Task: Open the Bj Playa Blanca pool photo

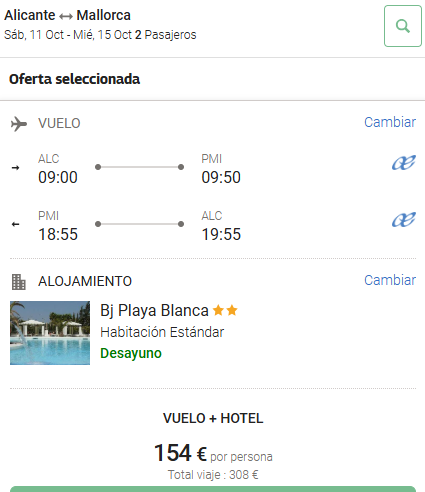Action: pos(50,333)
